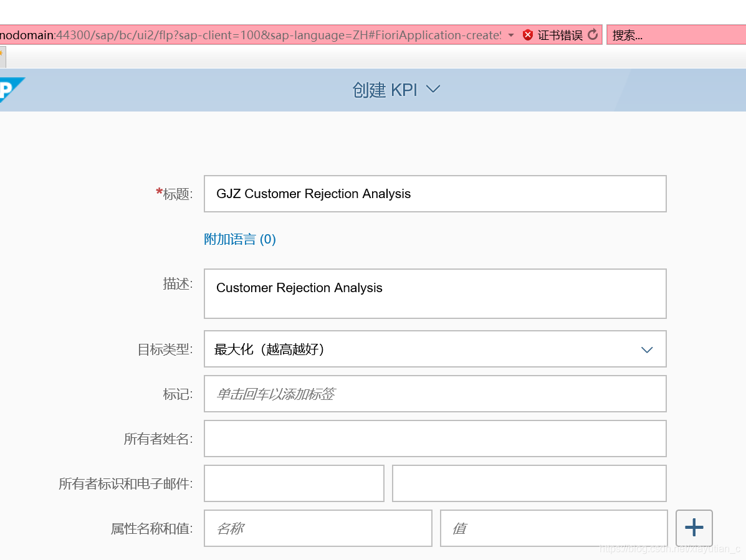
Task: Refresh the page with the reload icon
Action: pyautogui.click(x=592, y=35)
